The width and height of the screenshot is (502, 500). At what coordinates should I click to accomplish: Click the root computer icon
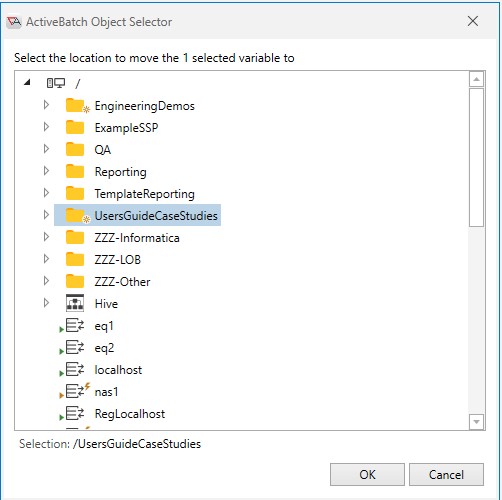pos(56,83)
